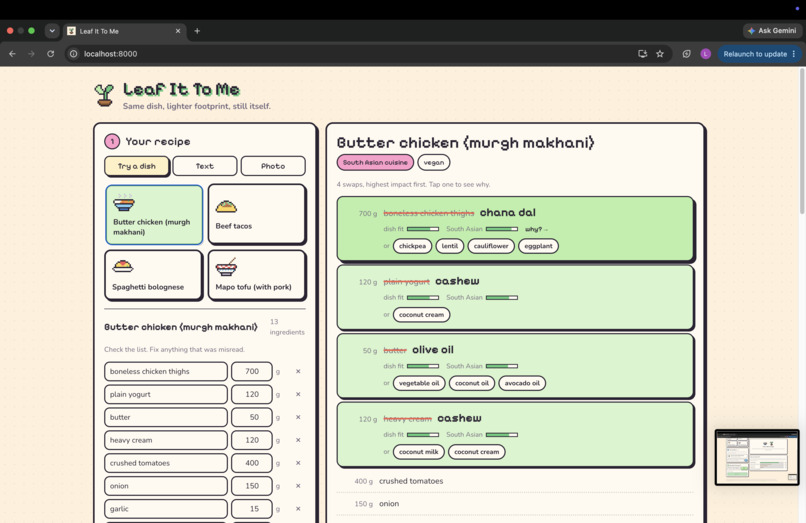Remove the plain yogurt ingredient
The height and width of the screenshot is (523, 806).
tap(298, 394)
